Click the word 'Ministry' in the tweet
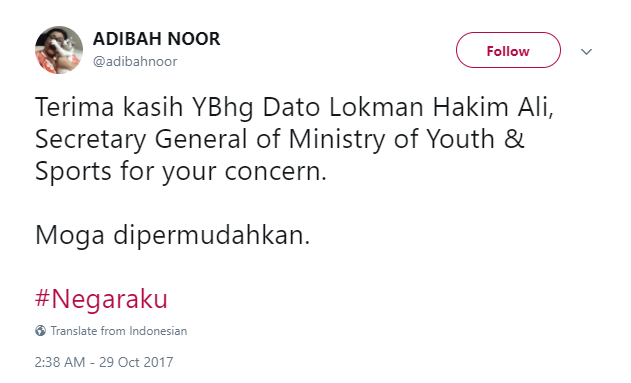Screen dimensions: 631x383 tap(337, 140)
